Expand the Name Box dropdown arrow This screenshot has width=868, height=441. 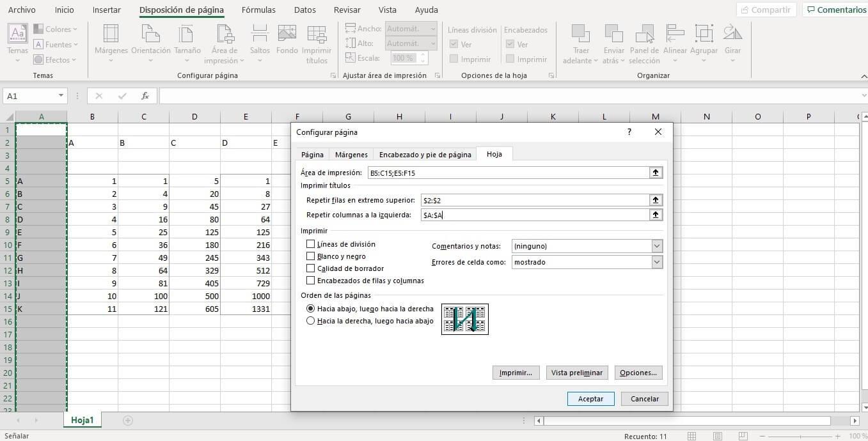pos(61,96)
